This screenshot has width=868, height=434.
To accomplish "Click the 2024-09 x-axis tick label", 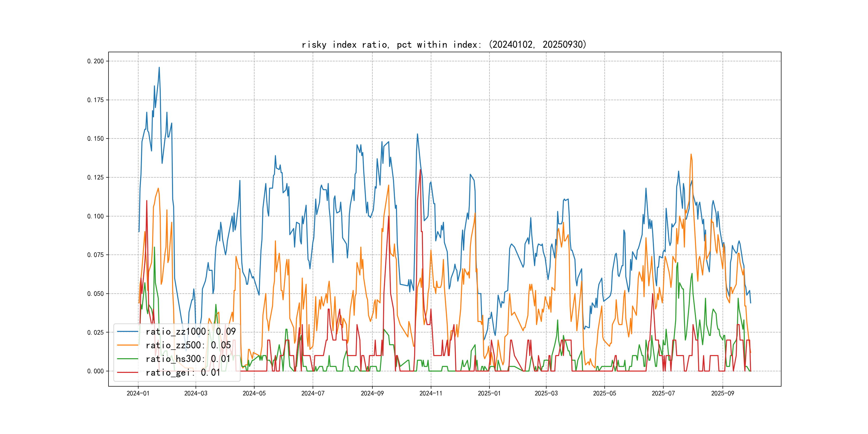I will point(372,393).
